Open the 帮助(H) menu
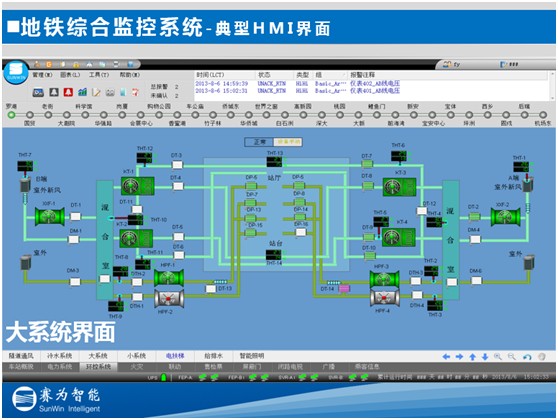Image resolution: width=558 pixels, height=420 pixels. pyautogui.click(x=130, y=75)
